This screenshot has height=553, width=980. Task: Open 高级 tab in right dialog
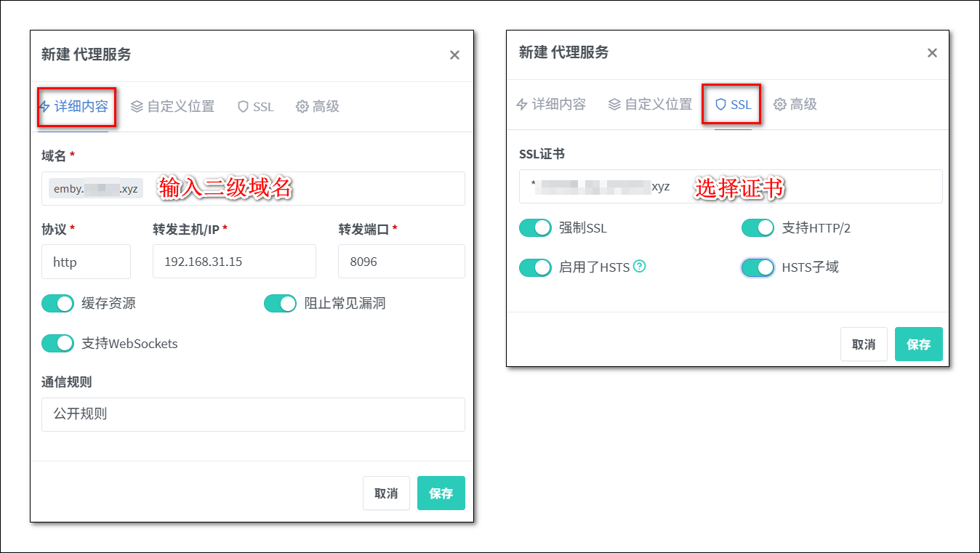point(795,105)
